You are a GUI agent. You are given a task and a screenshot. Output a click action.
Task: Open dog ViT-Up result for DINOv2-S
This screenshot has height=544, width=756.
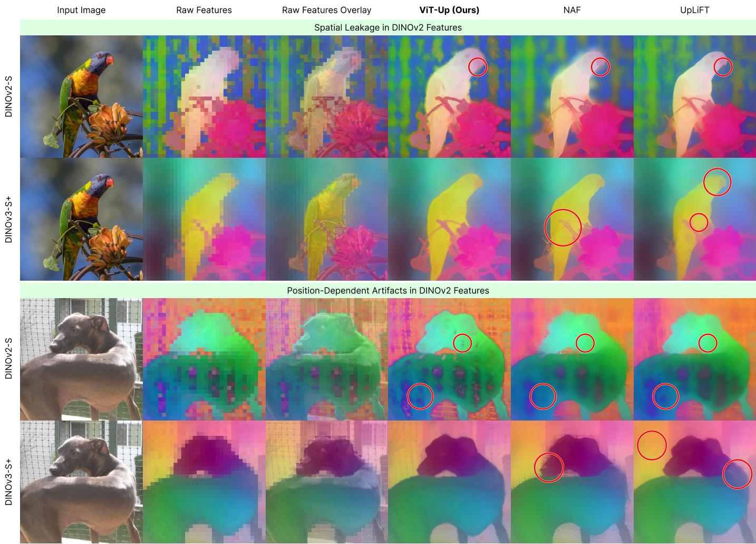pyautogui.click(x=449, y=359)
